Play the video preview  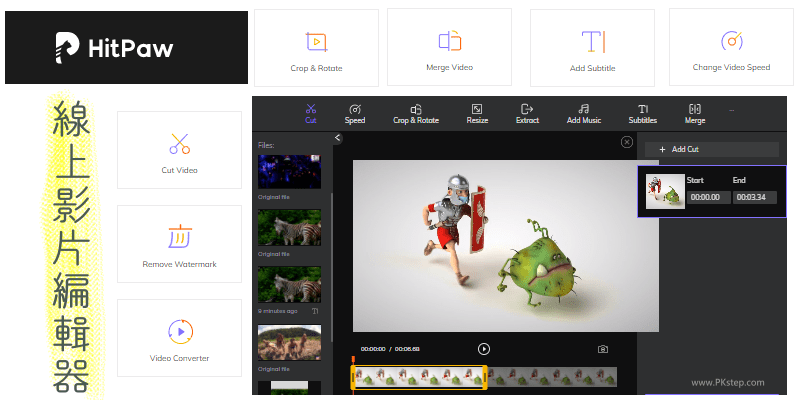484,349
